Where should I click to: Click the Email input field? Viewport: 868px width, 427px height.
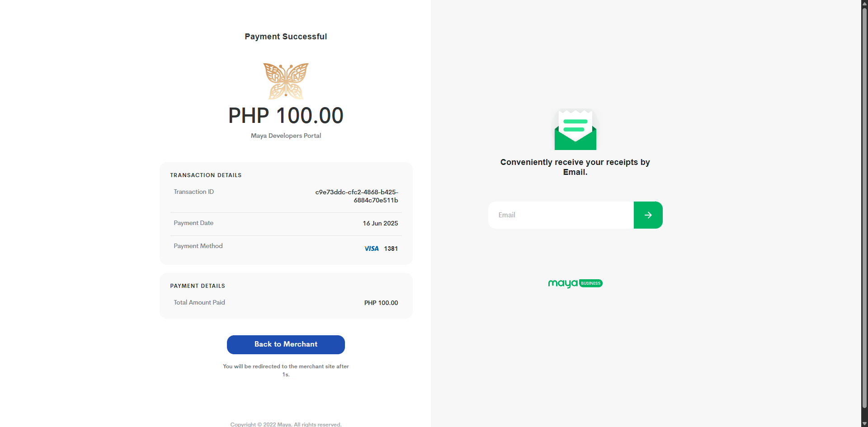click(561, 215)
